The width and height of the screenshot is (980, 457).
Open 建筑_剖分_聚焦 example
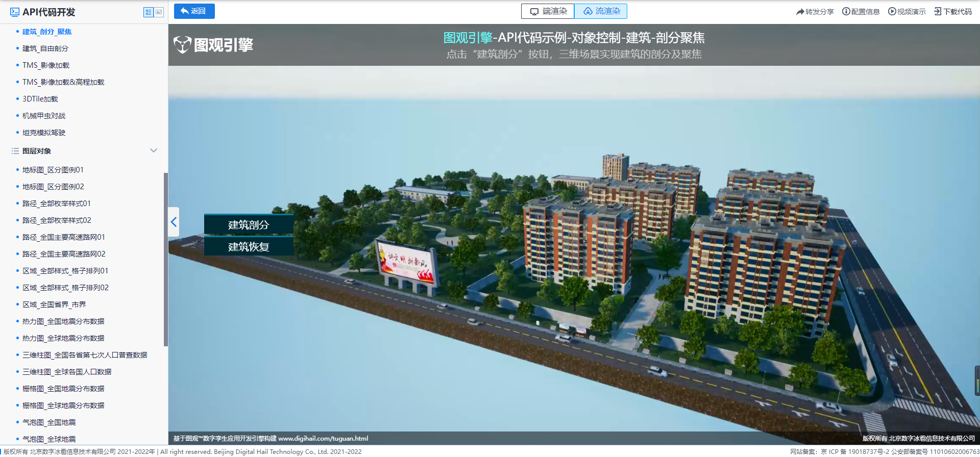point(47,32)
